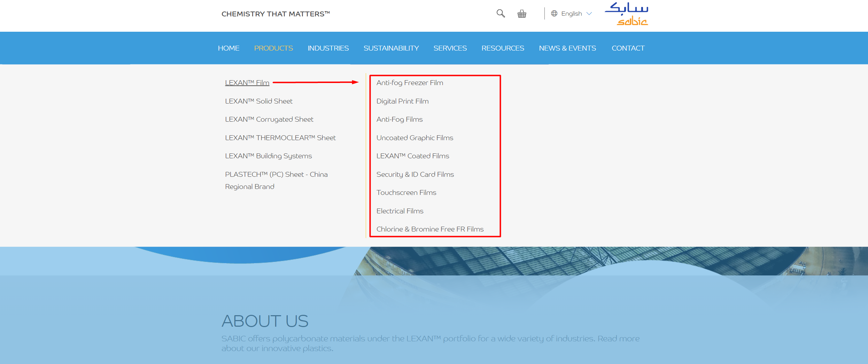This screenshot has width=868, height=364.
Task: Go to the HOME menu item
Action: pos(228,48)
